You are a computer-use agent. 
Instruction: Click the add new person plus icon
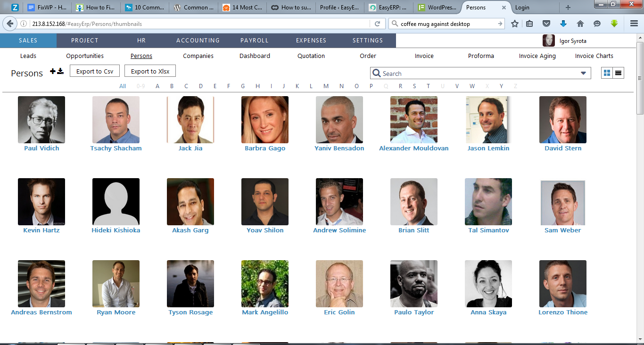click(x=52, y=72)
